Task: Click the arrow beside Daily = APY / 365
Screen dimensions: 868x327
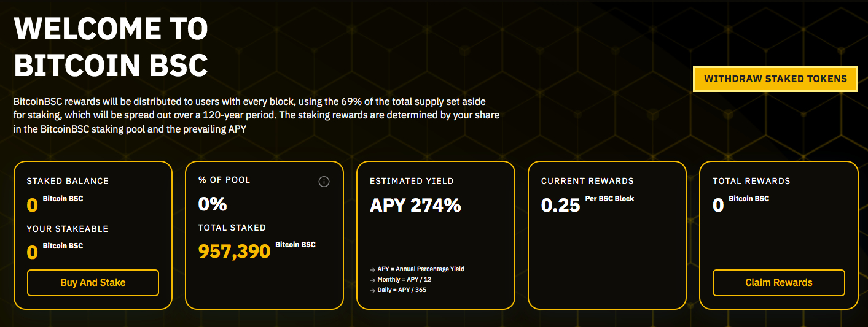Action: click(x=372, y=290)
